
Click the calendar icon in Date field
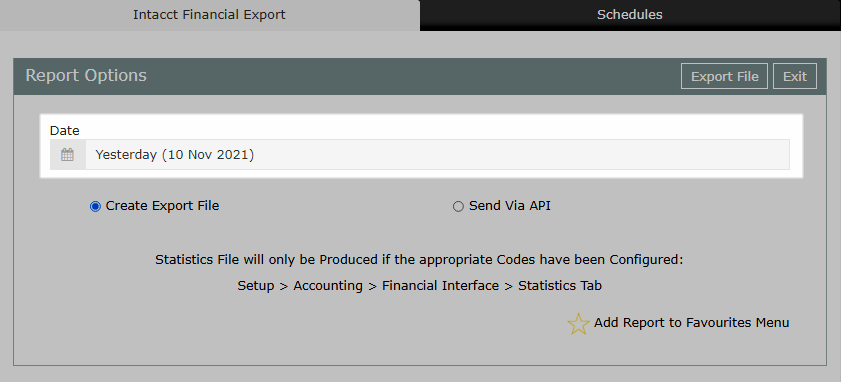[67, 155]
